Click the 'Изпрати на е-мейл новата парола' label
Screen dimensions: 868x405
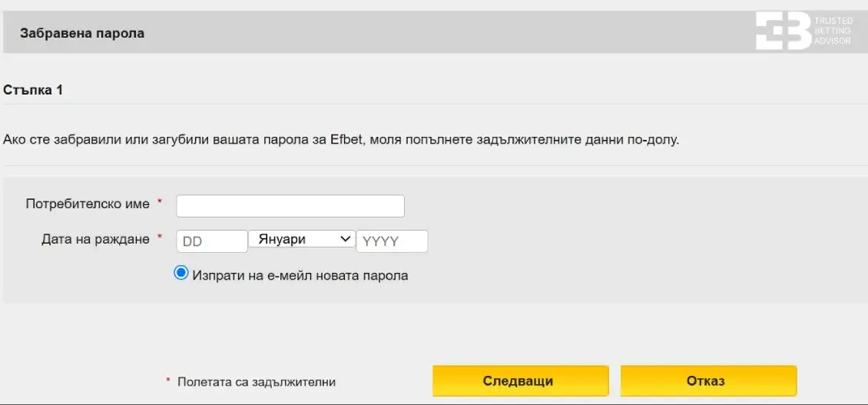pos(300,275)
